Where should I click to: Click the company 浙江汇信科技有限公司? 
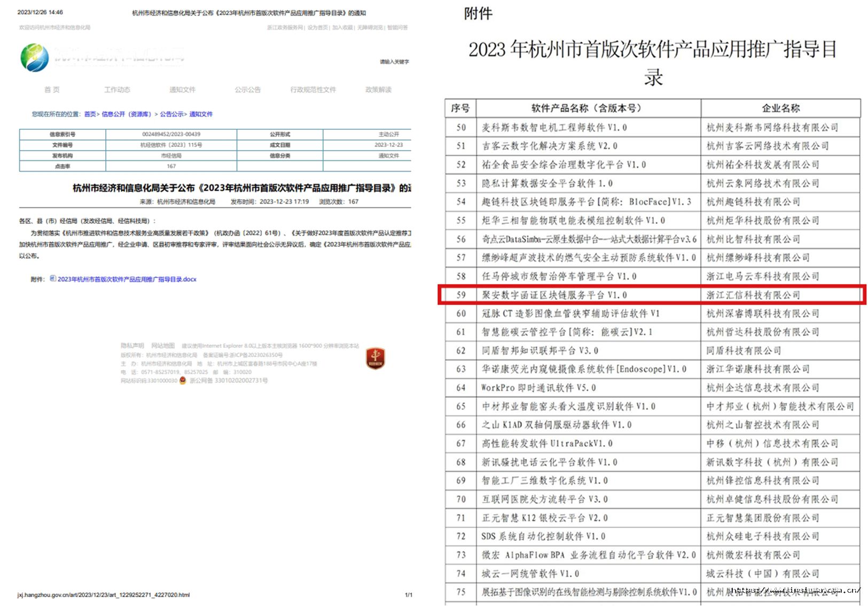pos(753,295)
